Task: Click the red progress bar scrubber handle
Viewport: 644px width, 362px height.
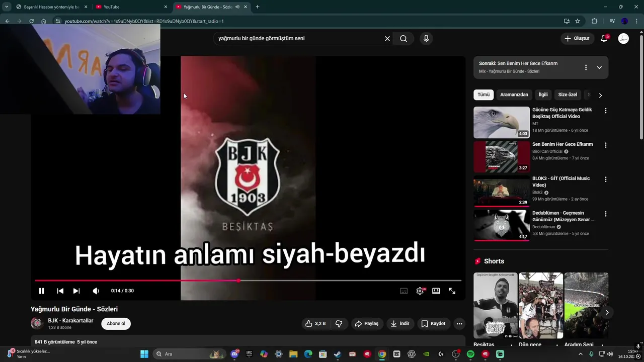Action: 238,281
